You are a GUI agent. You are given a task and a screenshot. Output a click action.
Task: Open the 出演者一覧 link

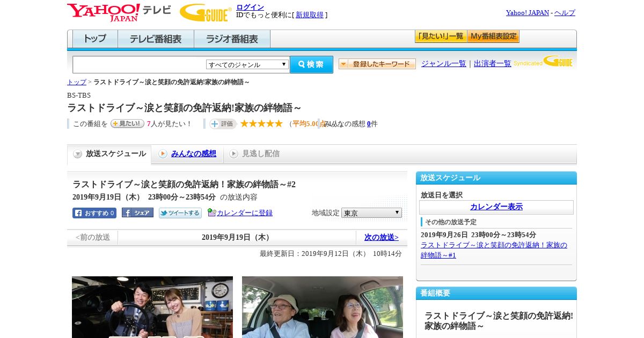point(493,64)
